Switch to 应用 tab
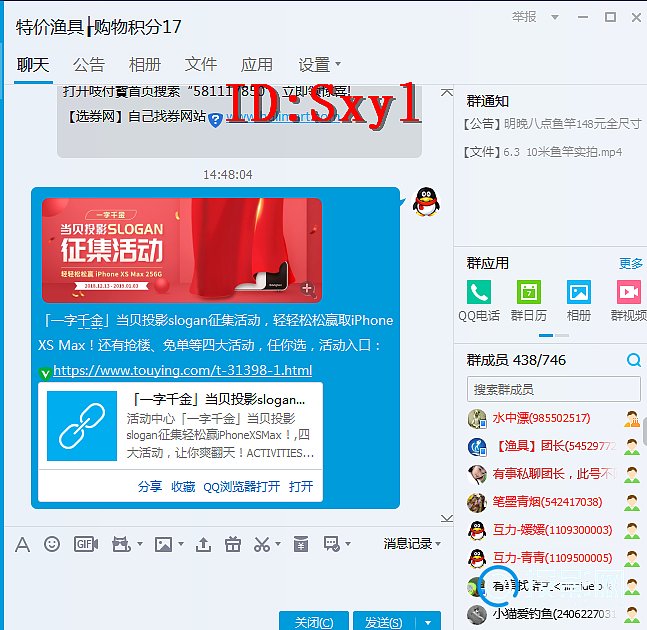647x630 pixels. tap(257, 65)
